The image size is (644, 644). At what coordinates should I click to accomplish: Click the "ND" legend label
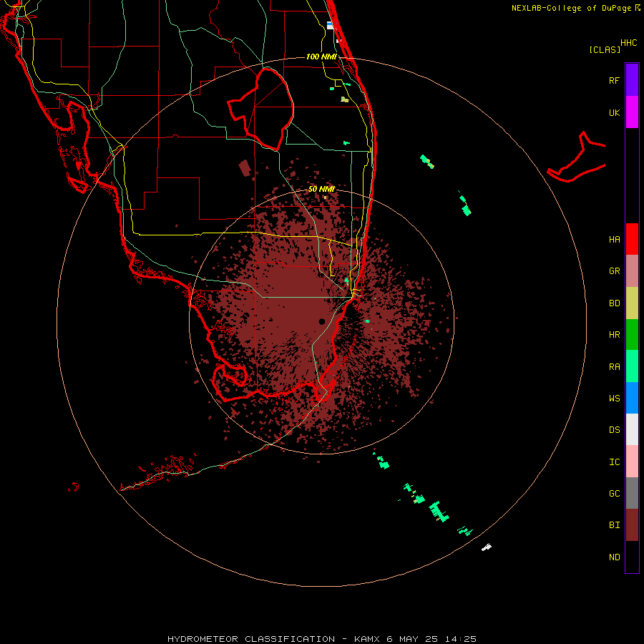click(614, 557)
